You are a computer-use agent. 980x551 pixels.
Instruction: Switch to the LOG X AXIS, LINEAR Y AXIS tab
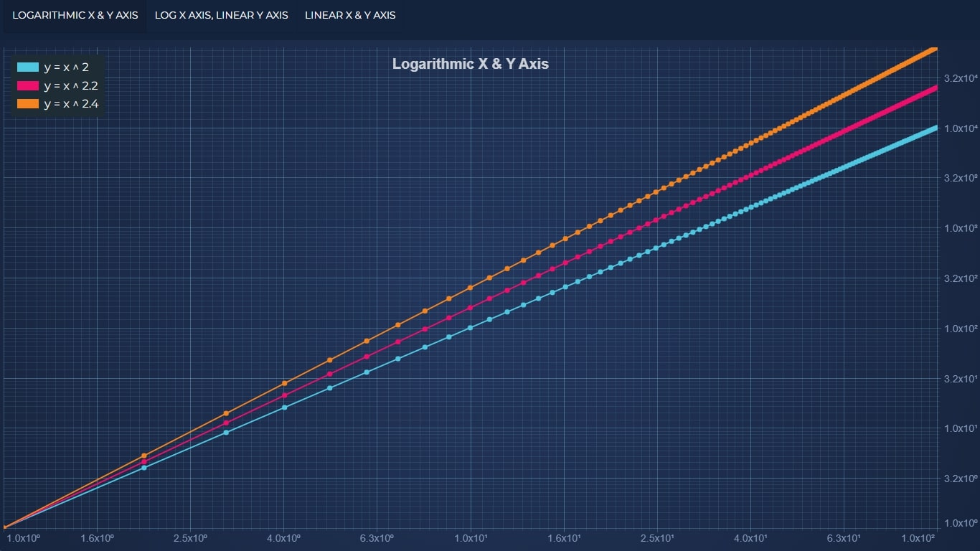click(221, 15)
